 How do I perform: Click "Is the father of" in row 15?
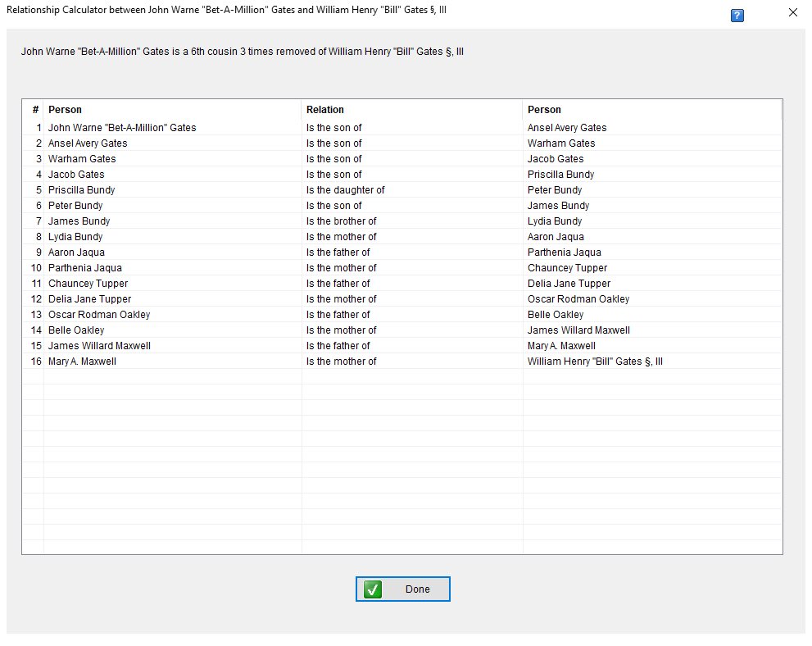coord(338,345)
